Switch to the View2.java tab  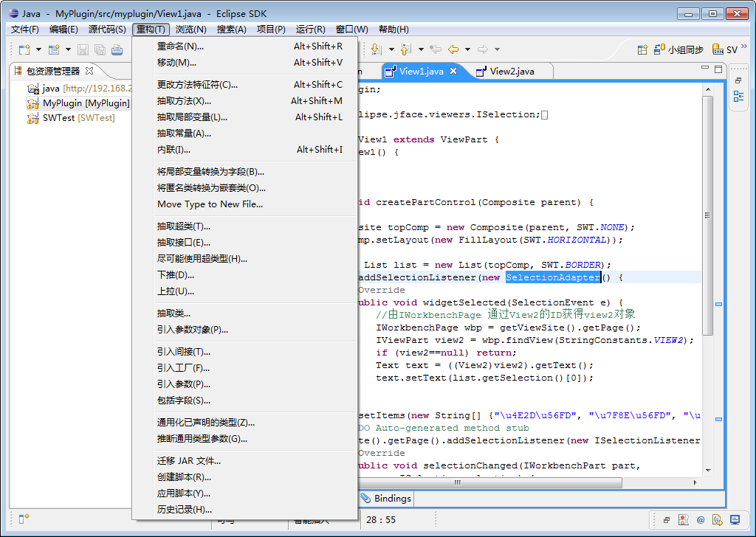[x=511, y=72]
